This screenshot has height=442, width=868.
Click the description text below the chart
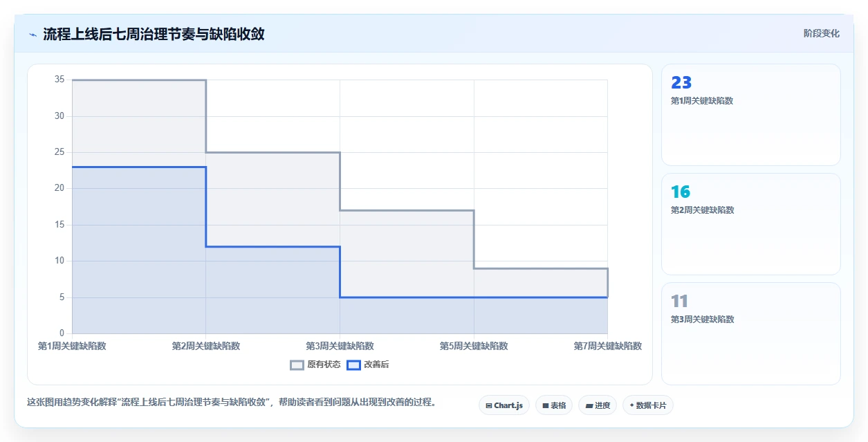click(232, 402)
